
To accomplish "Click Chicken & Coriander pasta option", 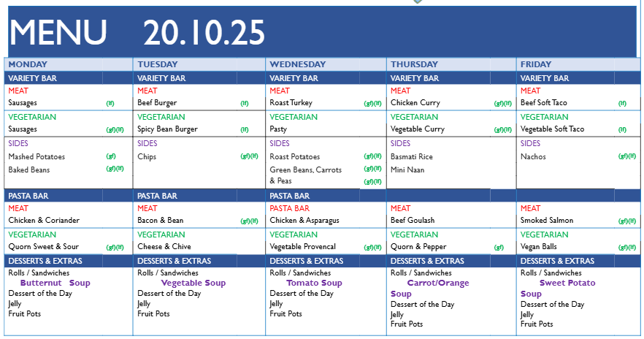I will tap(44, 220).
